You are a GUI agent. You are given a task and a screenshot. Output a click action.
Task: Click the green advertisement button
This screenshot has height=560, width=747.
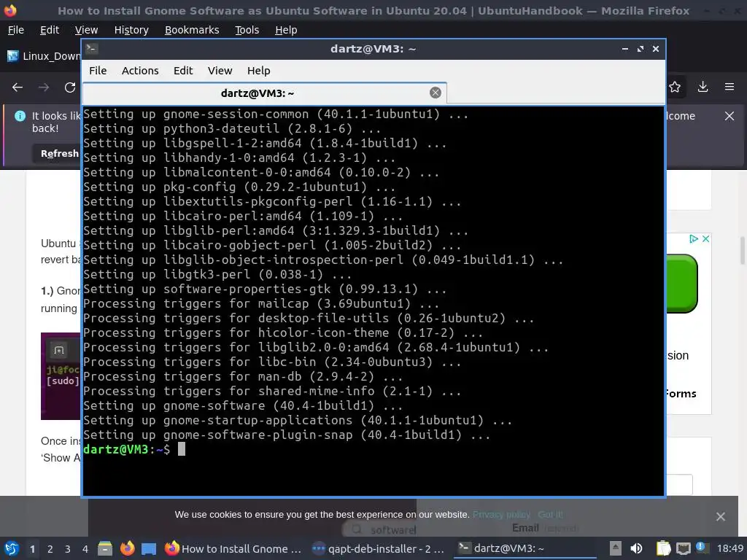(x=682, y=284)
